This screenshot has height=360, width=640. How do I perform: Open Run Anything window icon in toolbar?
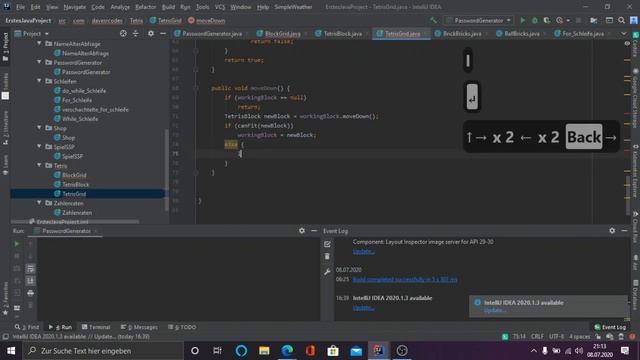point(609,20)
